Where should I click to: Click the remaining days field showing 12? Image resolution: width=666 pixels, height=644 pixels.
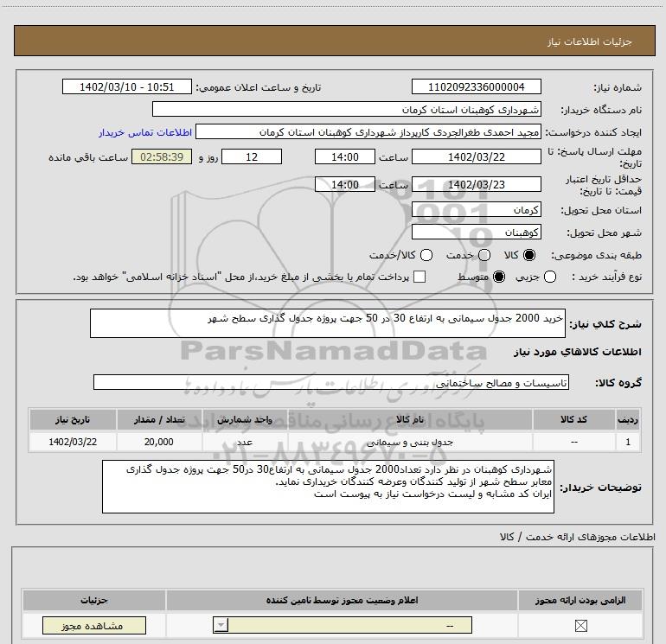coord(252,156)
